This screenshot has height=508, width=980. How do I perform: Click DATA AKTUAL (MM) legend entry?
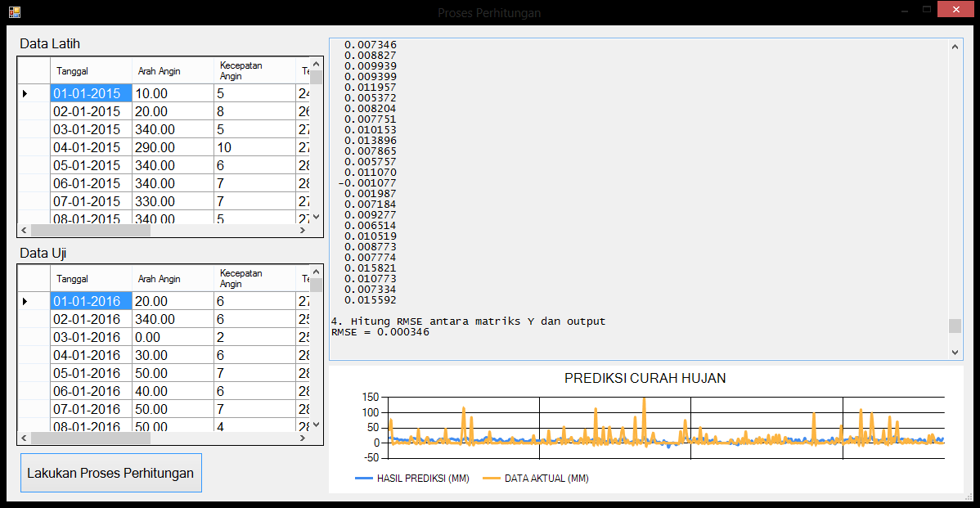536,479
